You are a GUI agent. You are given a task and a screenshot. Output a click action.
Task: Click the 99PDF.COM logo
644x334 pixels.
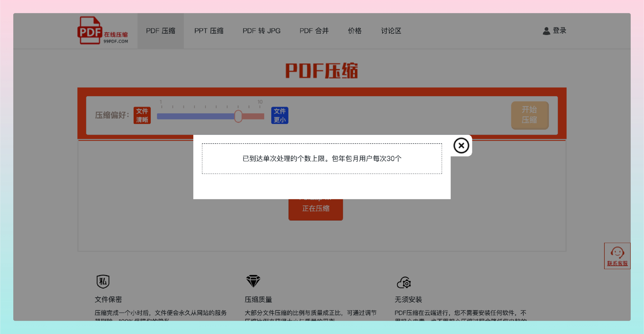click(x=103, y=31)
